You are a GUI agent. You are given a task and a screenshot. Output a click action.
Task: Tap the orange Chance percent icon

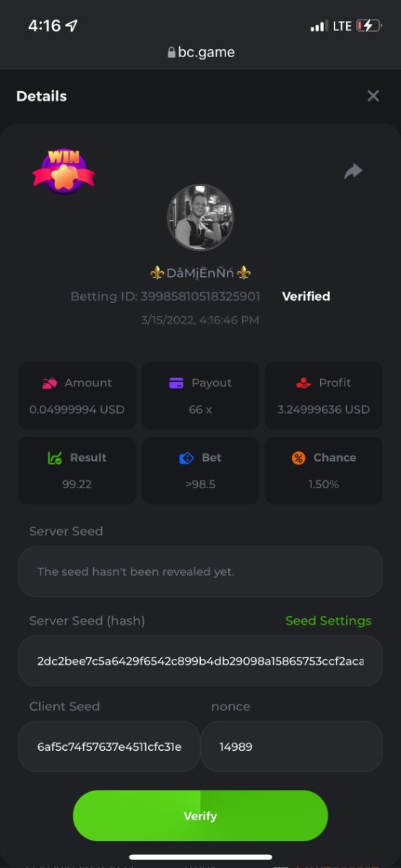pyautogui.click(x=298, y=458)
